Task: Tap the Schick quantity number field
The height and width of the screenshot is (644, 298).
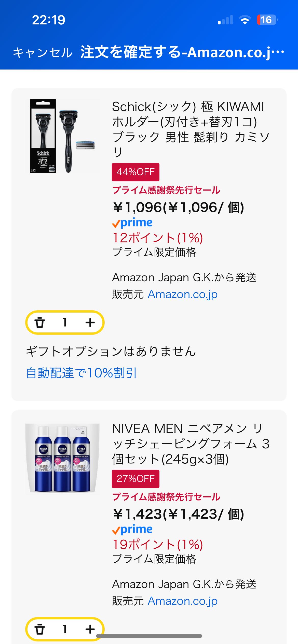Action: click(x=65, y=323)
